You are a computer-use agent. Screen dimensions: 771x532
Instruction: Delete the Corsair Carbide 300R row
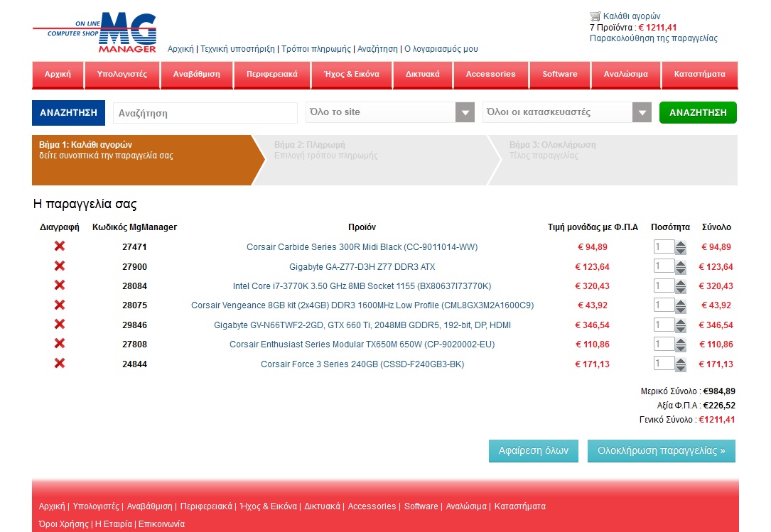(x=60, y=246)
